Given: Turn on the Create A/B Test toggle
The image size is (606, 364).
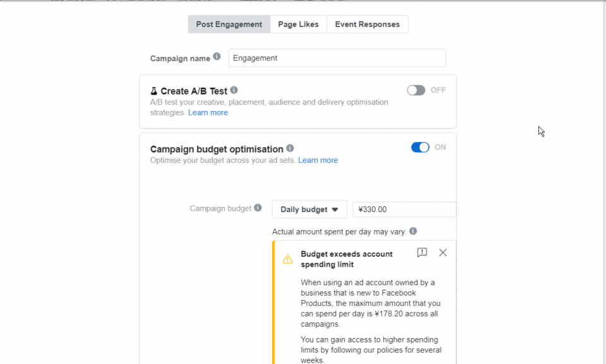Looking at the screenshot, I should click(x=416, y=90).
